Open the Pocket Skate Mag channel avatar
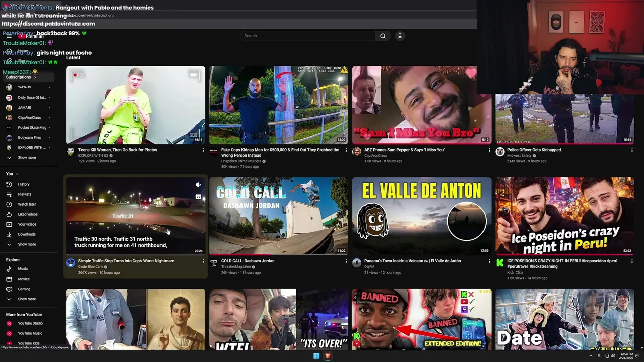644x362 pixels. 9,128
